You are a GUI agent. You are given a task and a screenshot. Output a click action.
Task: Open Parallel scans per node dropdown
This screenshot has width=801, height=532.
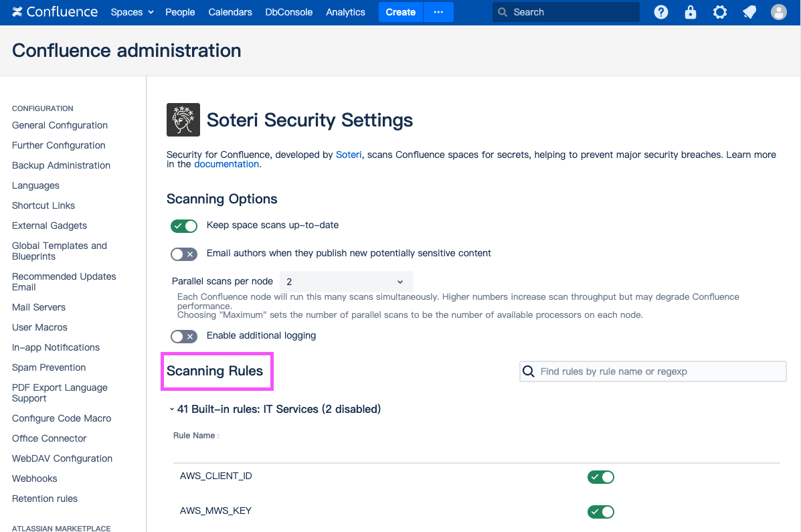pyautogui.click(x=346, y=282)
